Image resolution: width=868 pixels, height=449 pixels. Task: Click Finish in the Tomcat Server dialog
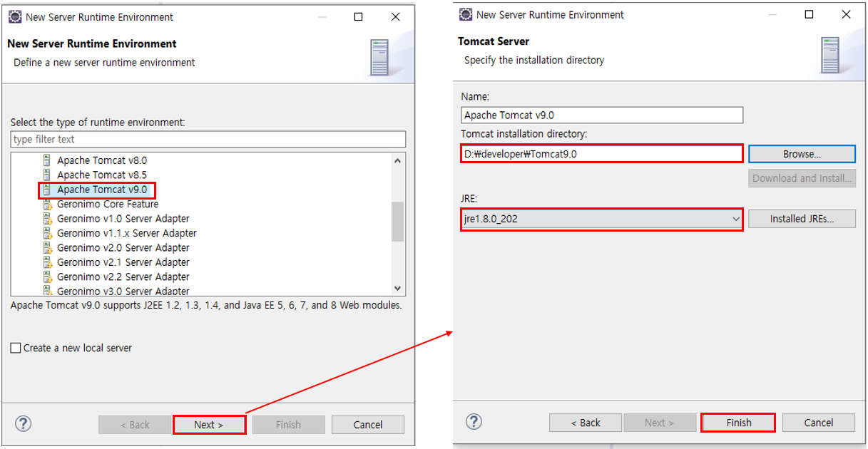click(x=738, y=423)
